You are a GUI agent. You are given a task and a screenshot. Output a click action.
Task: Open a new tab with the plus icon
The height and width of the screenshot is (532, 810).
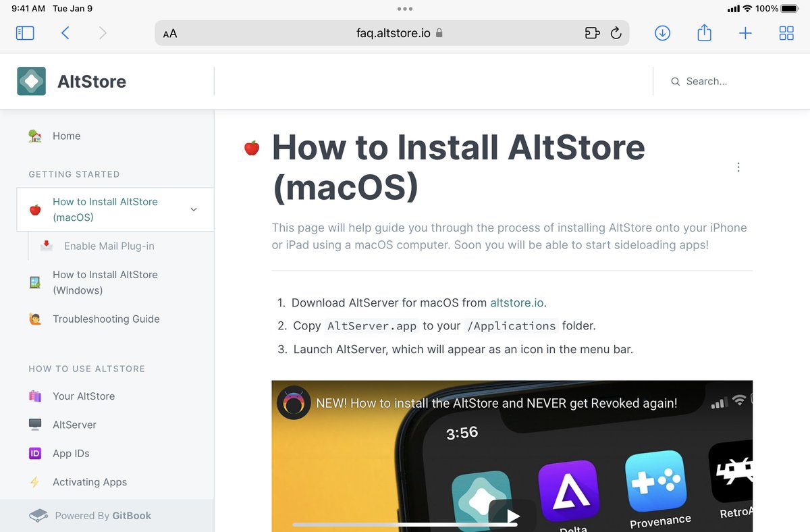pyautogui.click(x=745, y=32)
